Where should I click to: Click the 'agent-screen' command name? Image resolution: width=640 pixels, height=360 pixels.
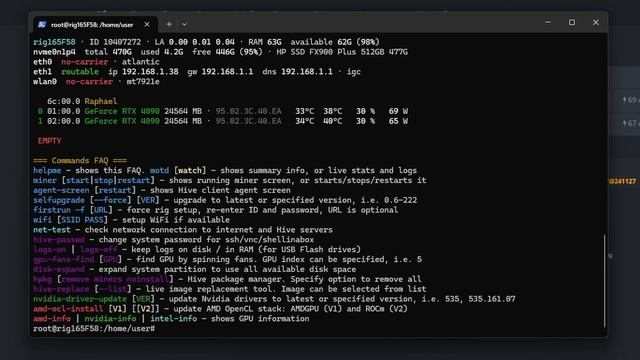61,190
